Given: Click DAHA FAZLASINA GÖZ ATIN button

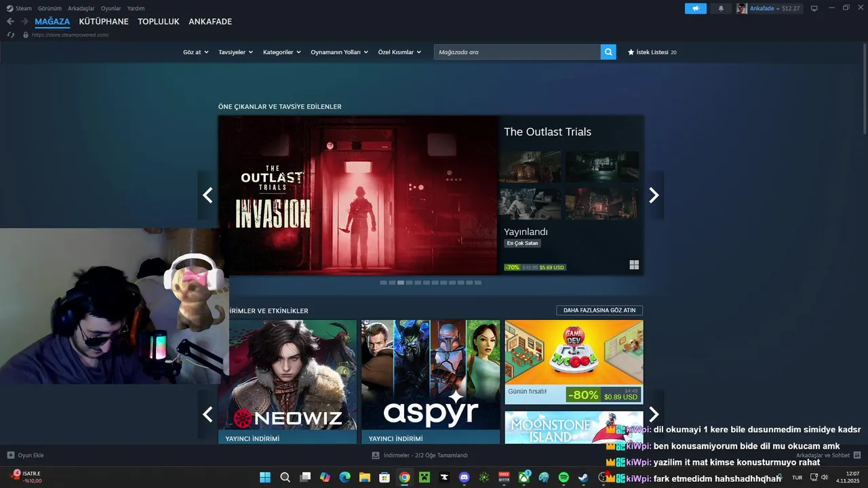Looking at the screenshot, I should pos(599,310).
